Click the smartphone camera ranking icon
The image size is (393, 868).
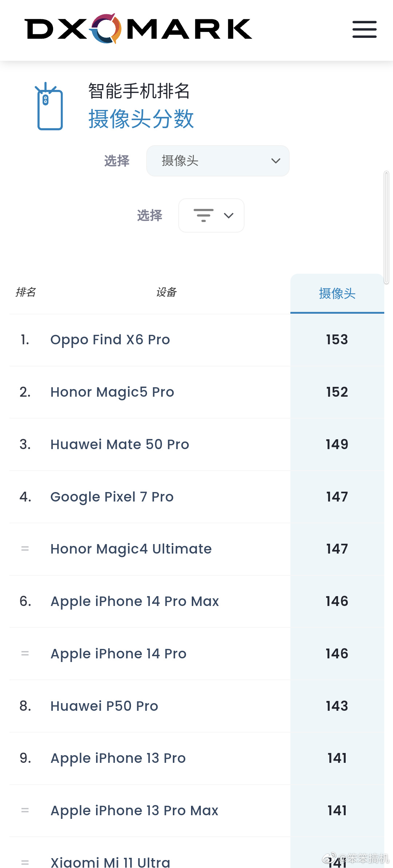coord(50,106)
